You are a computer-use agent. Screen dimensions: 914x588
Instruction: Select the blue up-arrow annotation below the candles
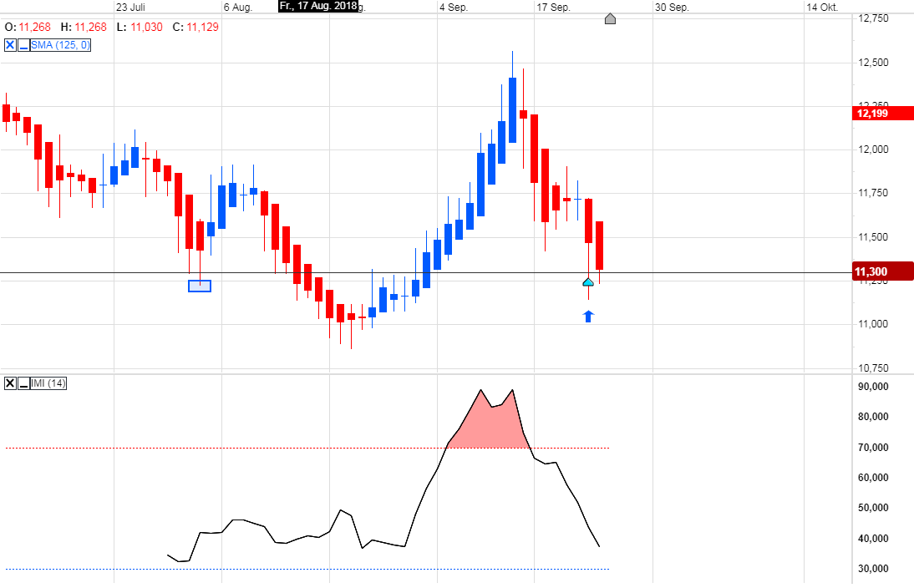pyautogui.click(x=588, y=315)
